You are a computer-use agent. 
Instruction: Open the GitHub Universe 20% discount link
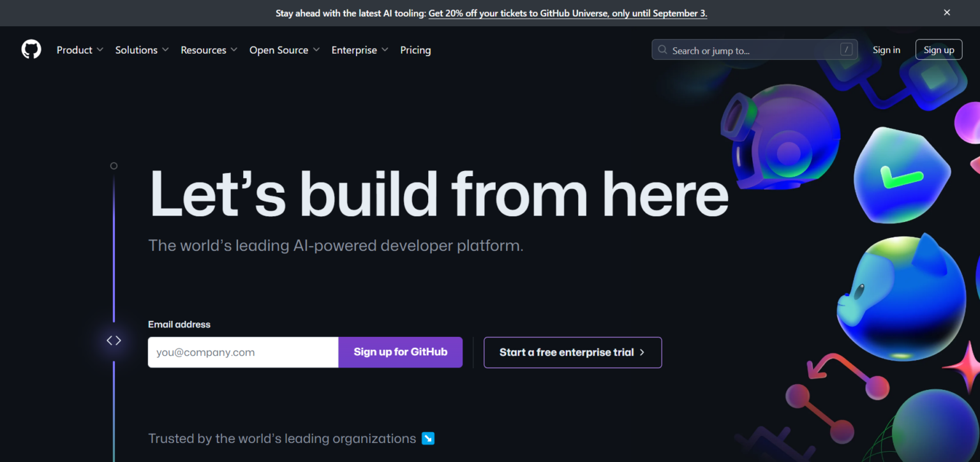tap(567, 13)
